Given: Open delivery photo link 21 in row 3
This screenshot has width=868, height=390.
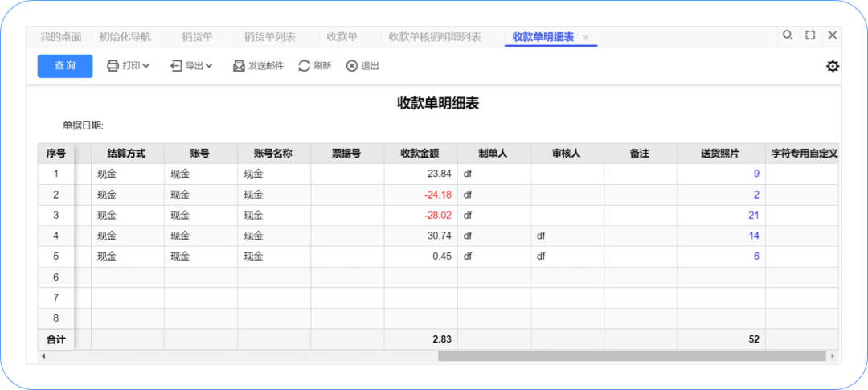Looking at the screenshot, I should 753,216.
